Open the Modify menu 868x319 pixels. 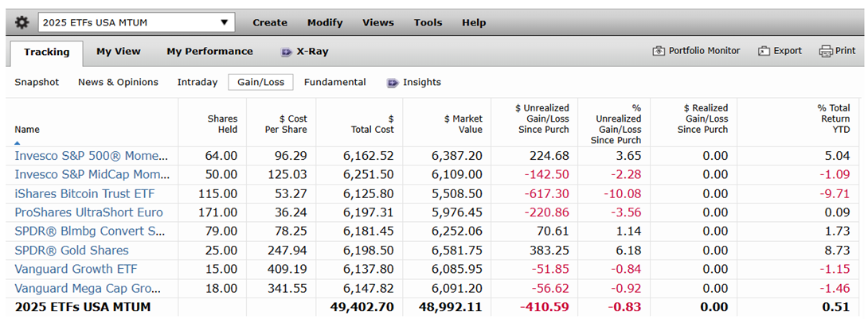[325, 22]
